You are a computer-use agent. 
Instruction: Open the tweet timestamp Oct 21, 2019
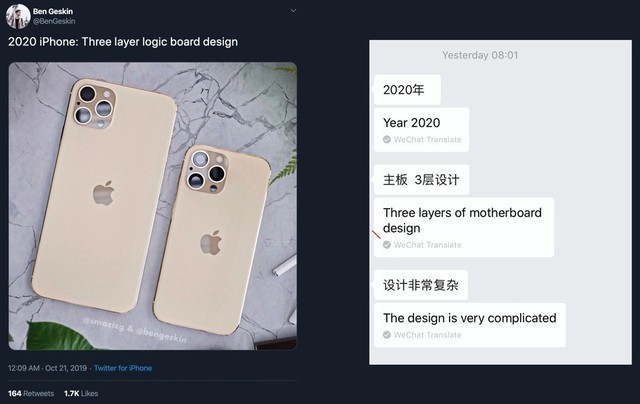point(47,368)
